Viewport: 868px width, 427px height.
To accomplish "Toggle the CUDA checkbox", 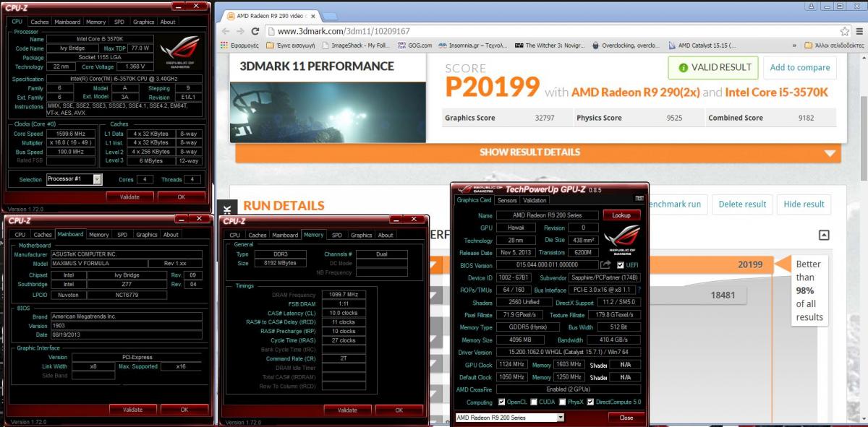I will (x=534, y=402).
